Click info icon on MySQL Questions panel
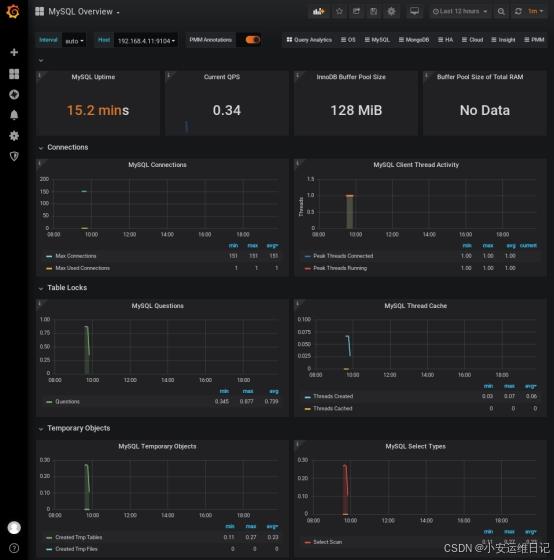This screenshot has width=554, height=560. click(x=40, y=304)
